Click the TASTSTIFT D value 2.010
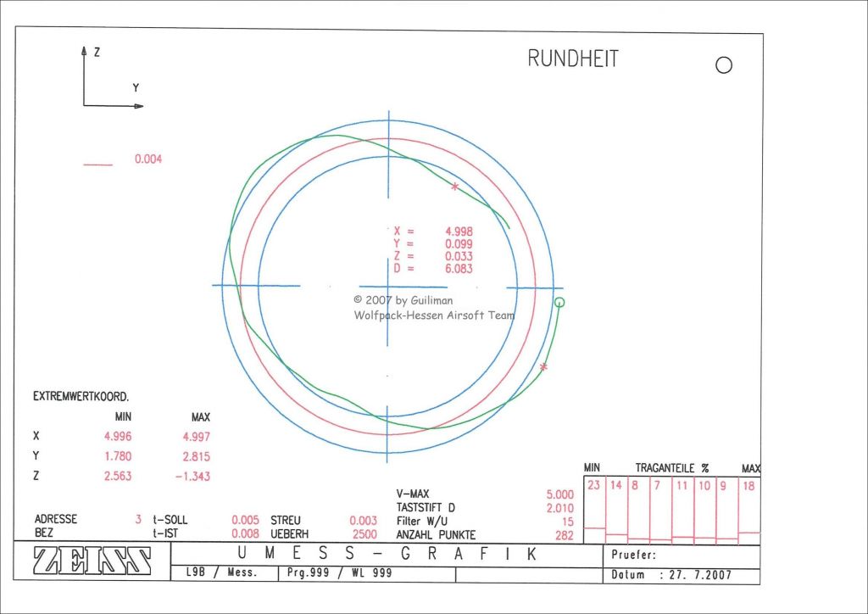The image size is (868, 614). click(560, 508)
